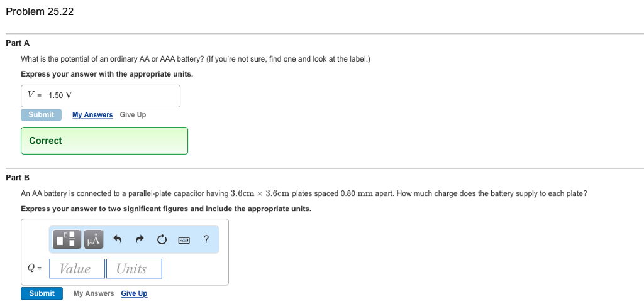Show keyboard shortcuts via the keyboard icon
This screenshot has width=644, height=304.
coord(184,240)
